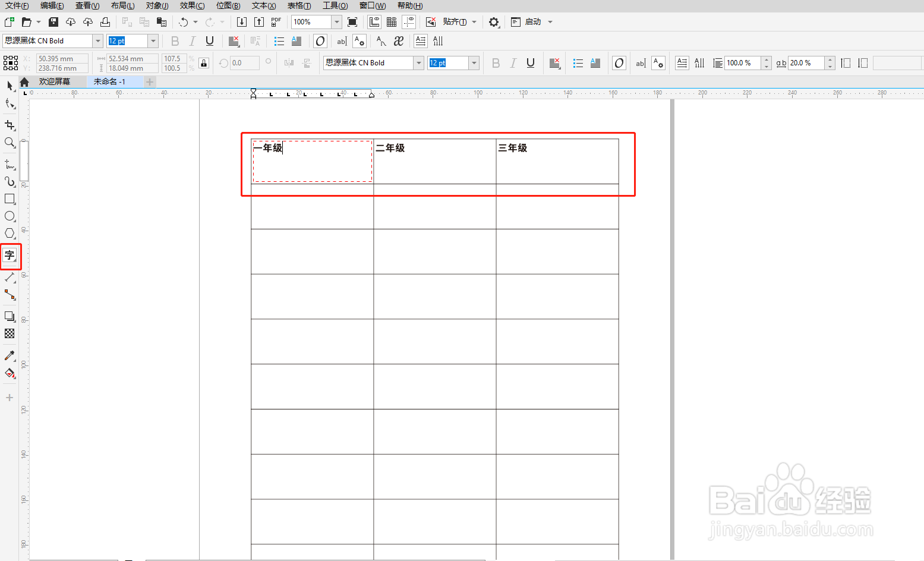Open the 100% zoom level dropdown

pyautogui.click(x=337, y=22)
